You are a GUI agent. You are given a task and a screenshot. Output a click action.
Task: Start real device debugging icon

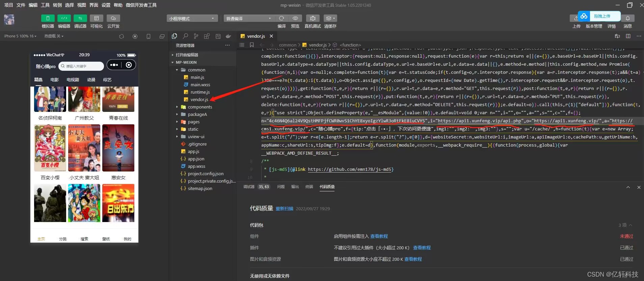click(x=313, y=18)
